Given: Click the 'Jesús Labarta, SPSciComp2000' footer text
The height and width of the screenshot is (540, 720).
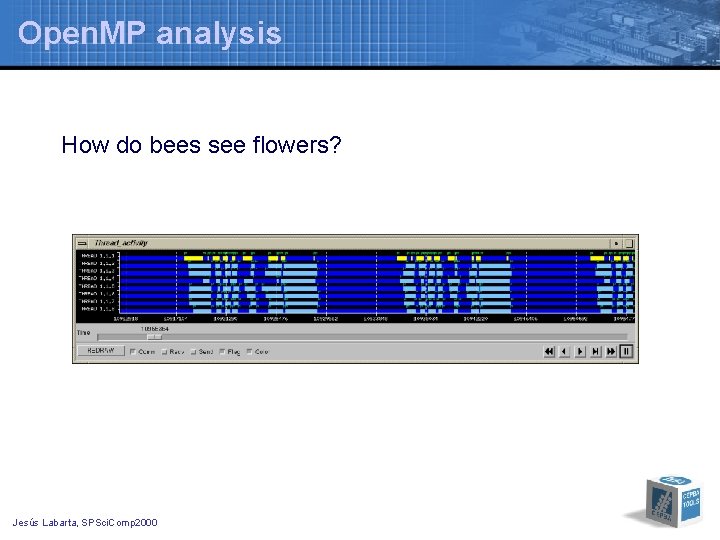Looking at the screenshot, I should [85, 523].
